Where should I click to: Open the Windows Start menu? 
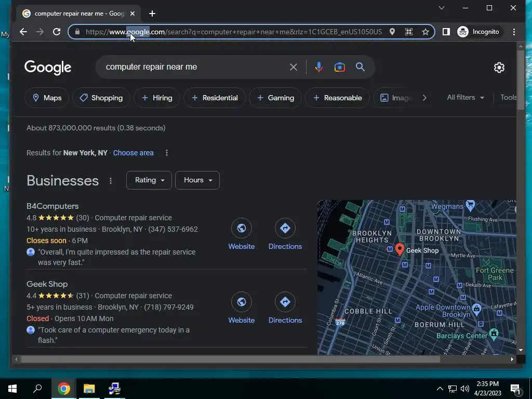[x=12, y=389]
